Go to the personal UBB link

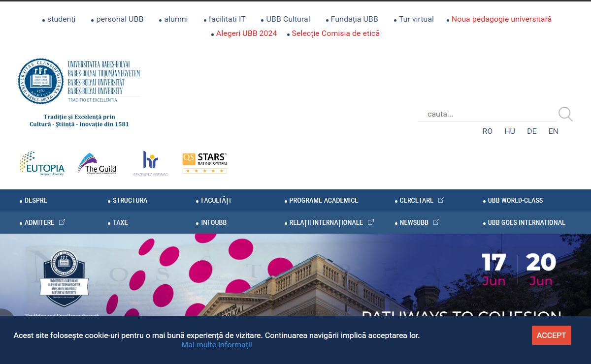point(120,19)
